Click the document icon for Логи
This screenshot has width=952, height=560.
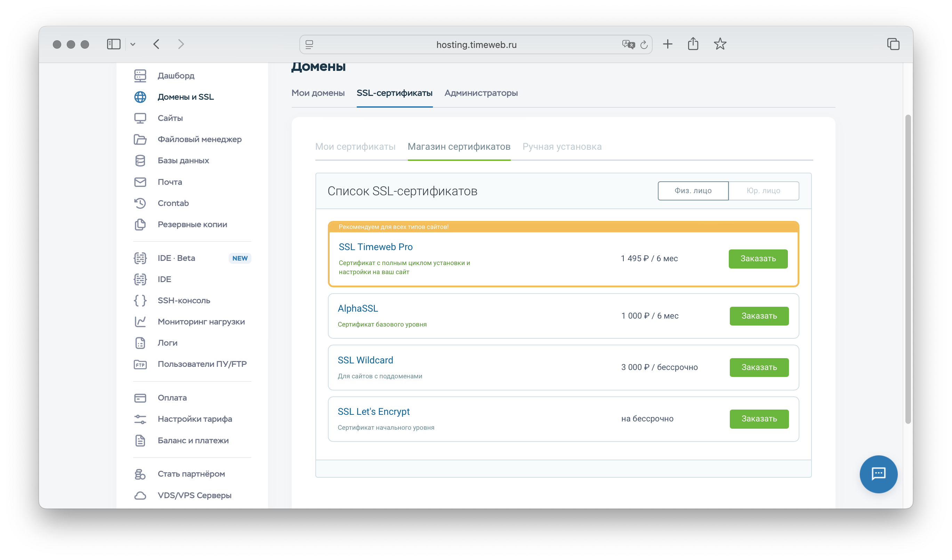(140, 343)
